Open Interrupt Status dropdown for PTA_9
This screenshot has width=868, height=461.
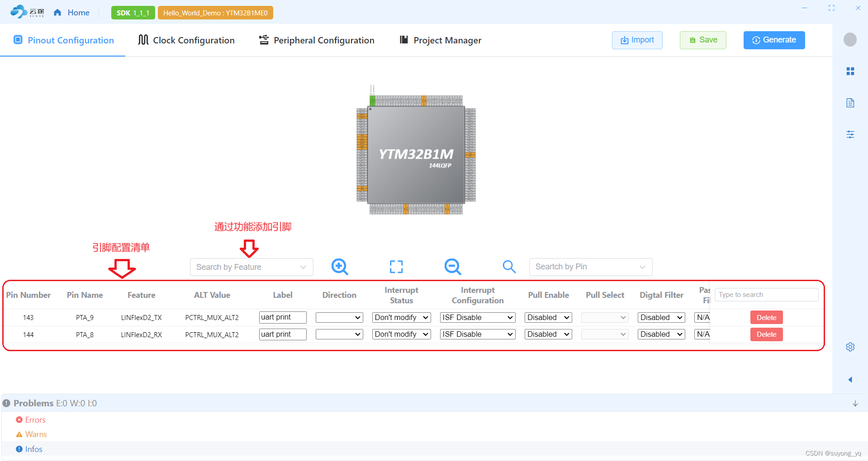click(402, 318)
